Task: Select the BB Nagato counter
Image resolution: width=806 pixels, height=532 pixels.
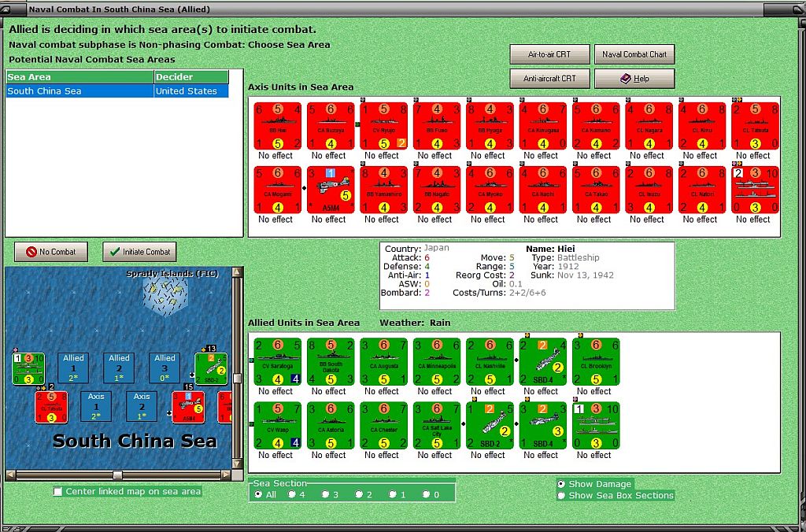Action: (437, 190)
